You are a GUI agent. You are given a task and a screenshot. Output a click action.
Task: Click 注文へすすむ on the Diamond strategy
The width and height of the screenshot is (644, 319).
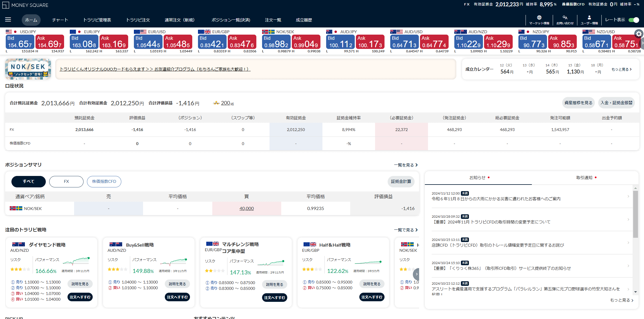[x=80, y=297]
